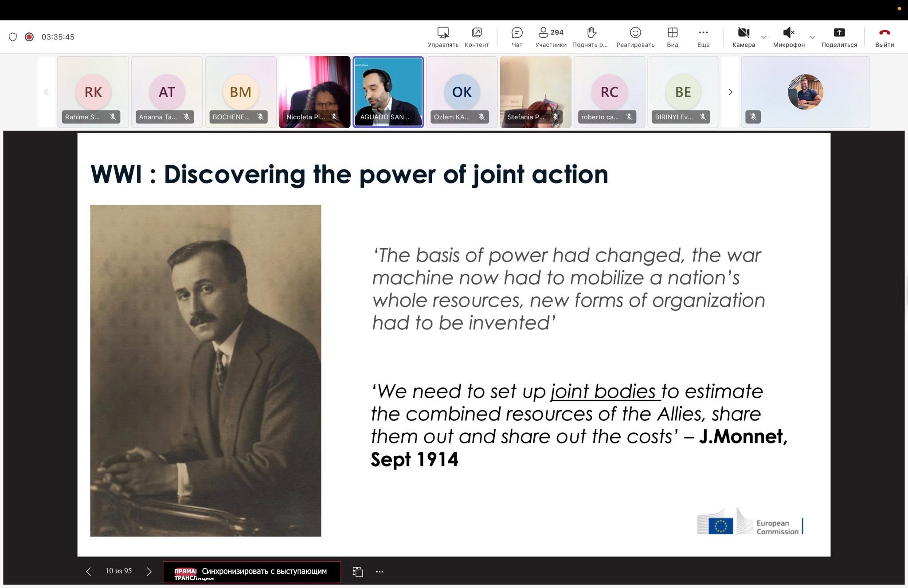Click muted mic icon on Rahime tile

[x=113, y=117]
